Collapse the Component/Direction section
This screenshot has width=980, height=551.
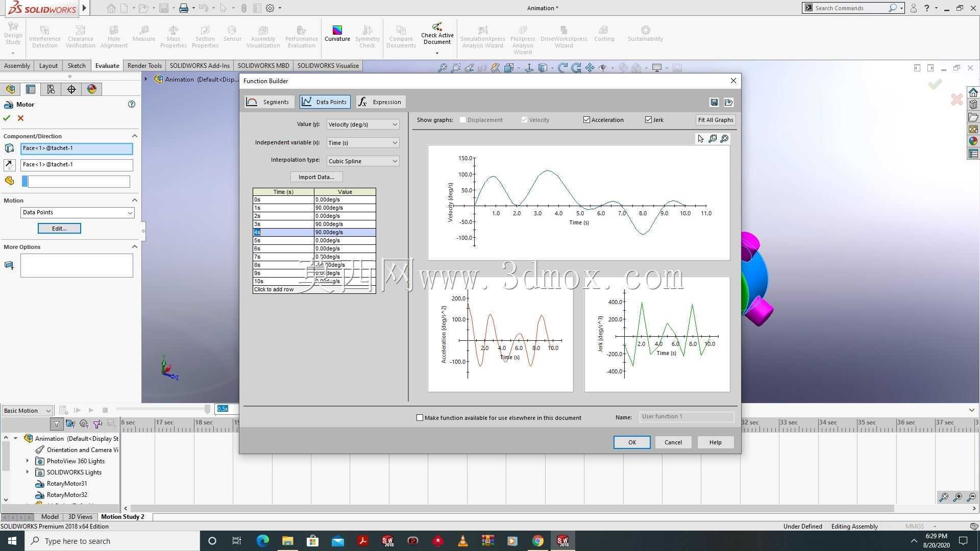tap(135, 136)
